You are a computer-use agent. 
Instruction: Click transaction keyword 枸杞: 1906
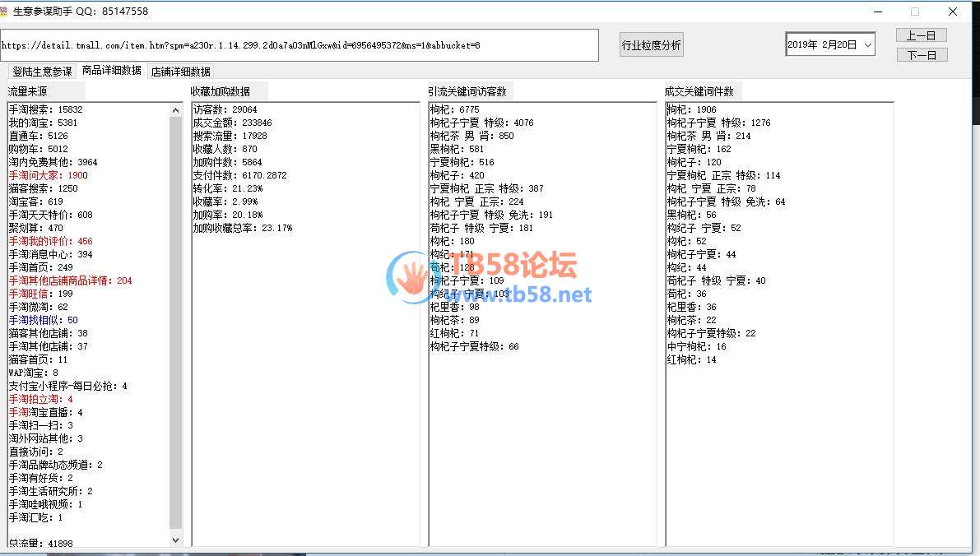point(692,109)
